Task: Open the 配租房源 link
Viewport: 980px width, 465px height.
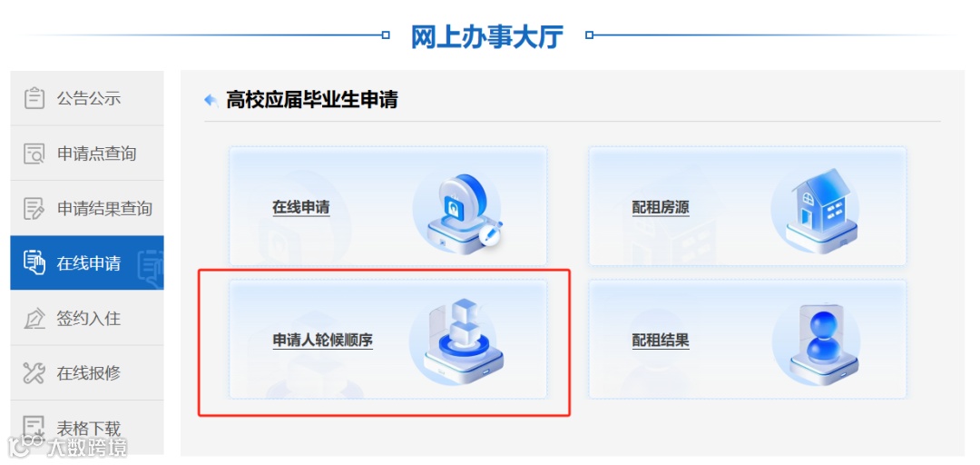Action: 661,208
